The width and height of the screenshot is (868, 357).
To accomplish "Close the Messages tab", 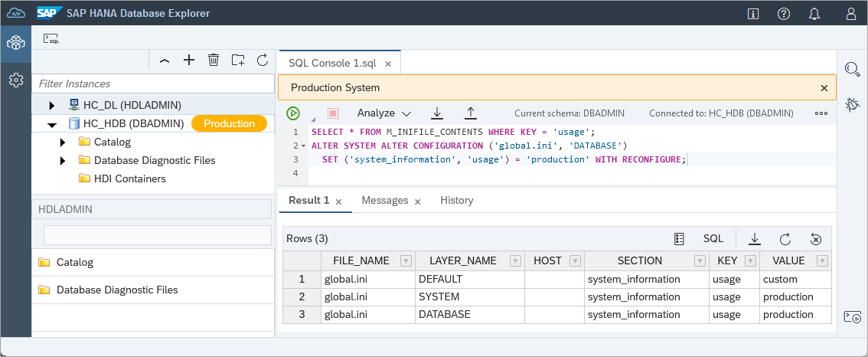I will [x=418, y=201].
